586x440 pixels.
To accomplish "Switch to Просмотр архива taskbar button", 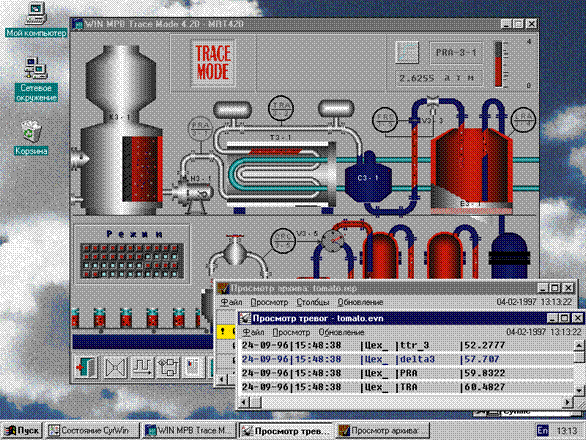I will coord(383,431).
